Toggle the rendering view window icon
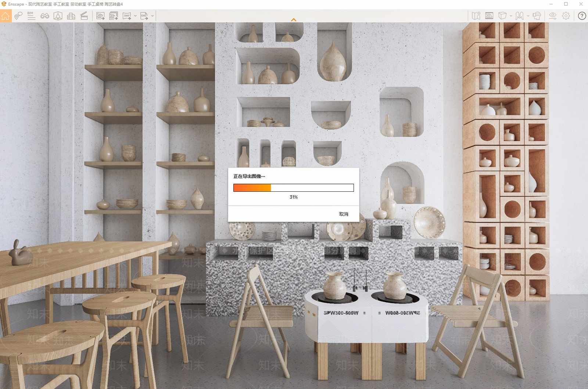 (489, 16)
